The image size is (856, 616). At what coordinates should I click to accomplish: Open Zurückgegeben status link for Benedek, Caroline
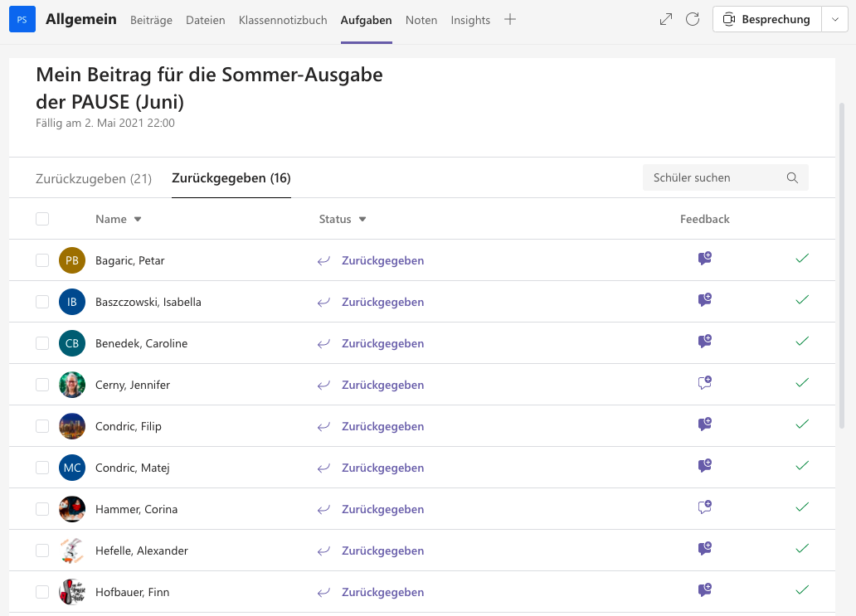click(382, 343)
